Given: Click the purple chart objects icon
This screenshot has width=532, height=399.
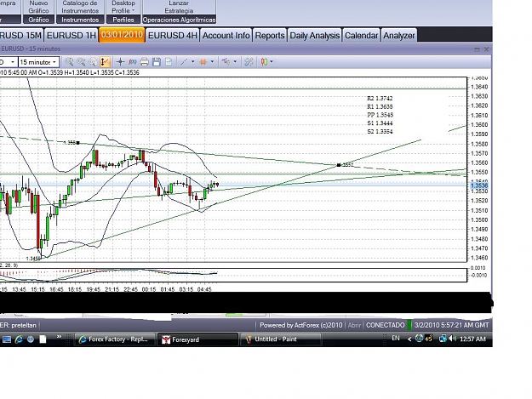Looking at the screenshot, I should pyautogui.click(x=226, y=62).
